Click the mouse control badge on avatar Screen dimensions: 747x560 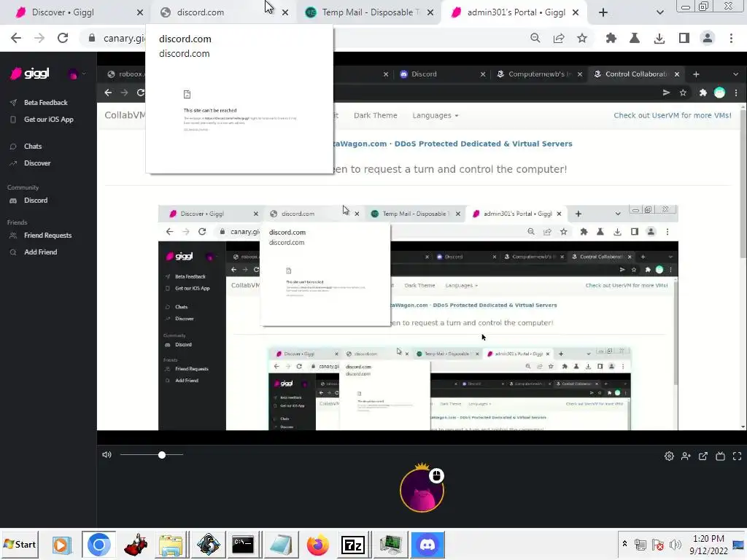point(436,475)
